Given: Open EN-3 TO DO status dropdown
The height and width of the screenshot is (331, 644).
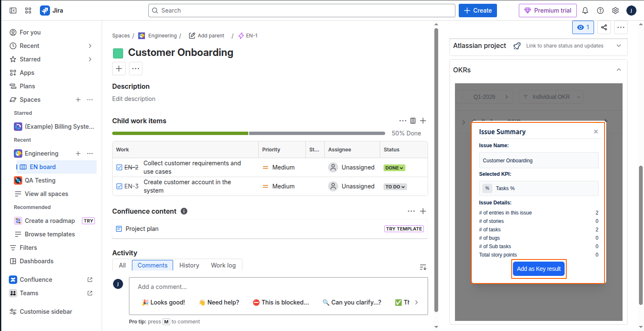Looking at the screenshot, I should click(395, 187).
